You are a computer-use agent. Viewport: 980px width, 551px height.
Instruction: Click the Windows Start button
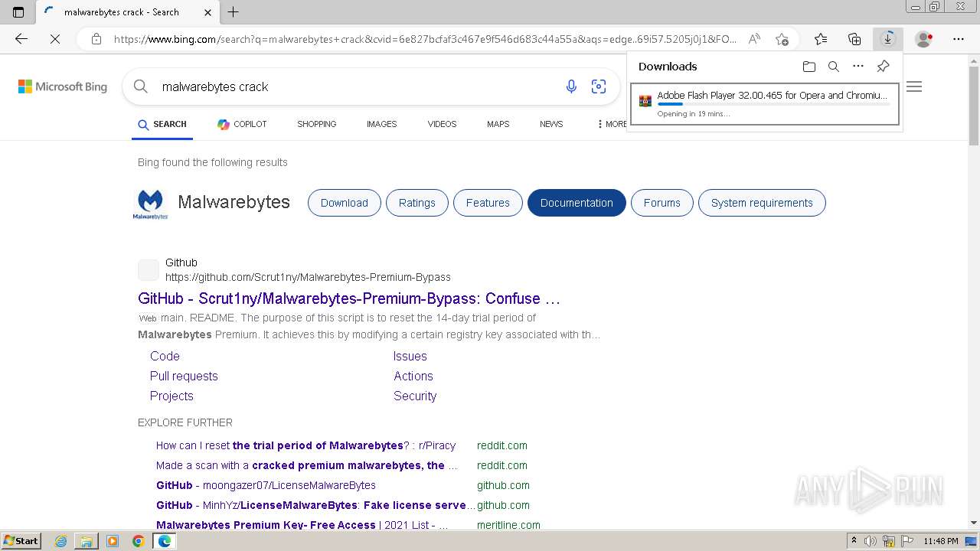coord(21,541)
